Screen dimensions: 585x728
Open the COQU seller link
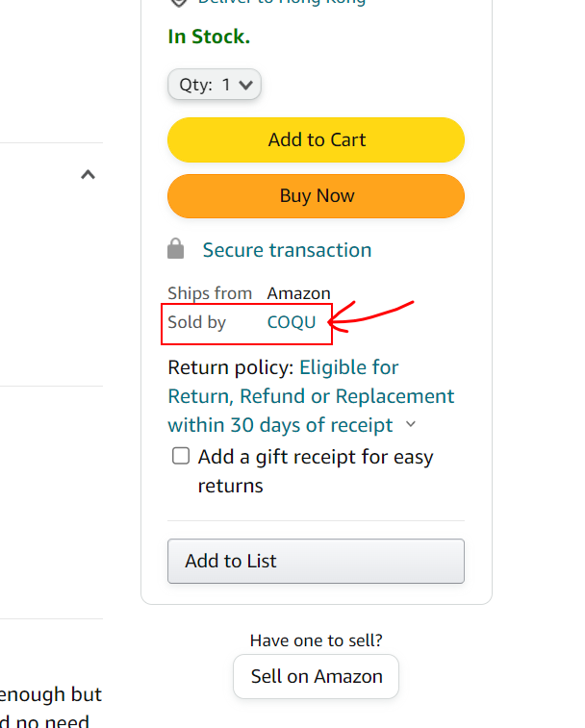click(x=291, y=322)
